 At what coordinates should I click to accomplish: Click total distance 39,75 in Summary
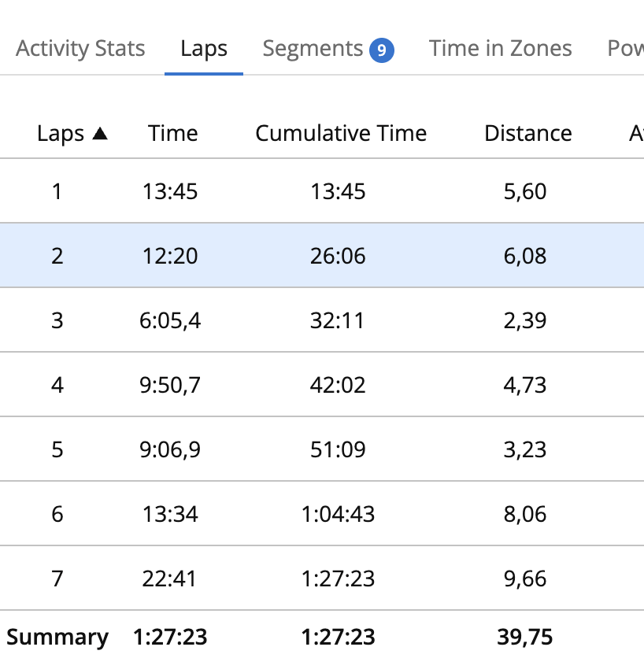524,636
